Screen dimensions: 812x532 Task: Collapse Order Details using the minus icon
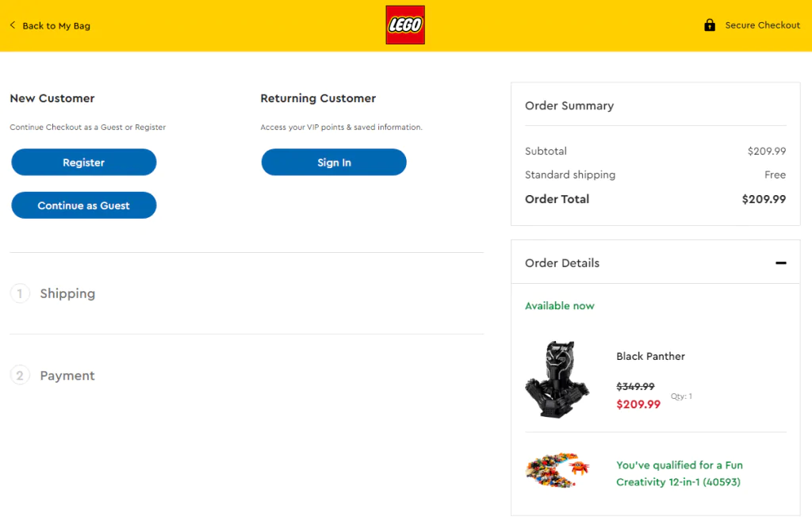[781, 262]
